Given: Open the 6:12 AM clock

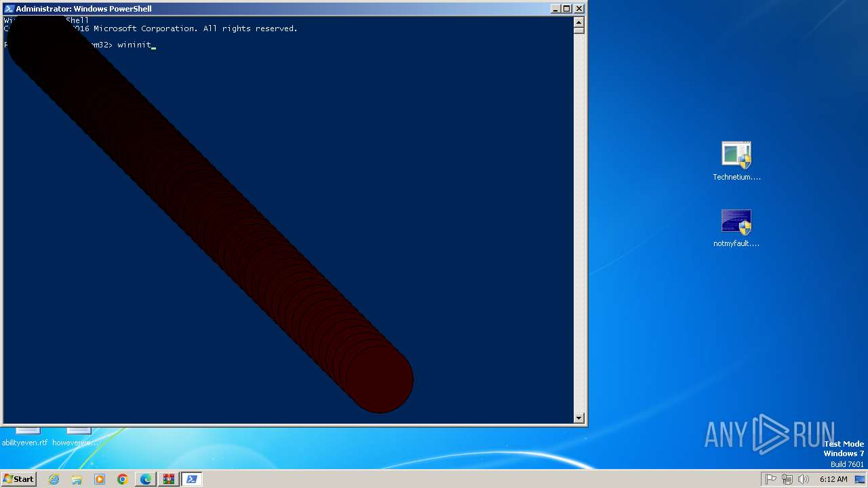Looking at the screenshot, I should [833, 479].
